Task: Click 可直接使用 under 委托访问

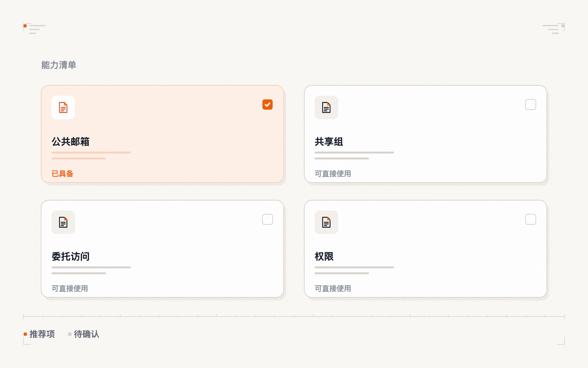Action: [70, 289]
